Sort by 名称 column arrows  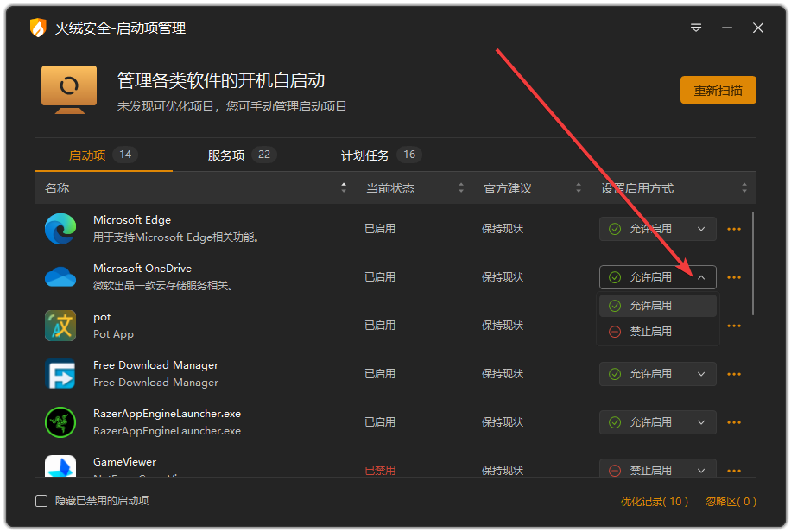(x=344, y=187)
